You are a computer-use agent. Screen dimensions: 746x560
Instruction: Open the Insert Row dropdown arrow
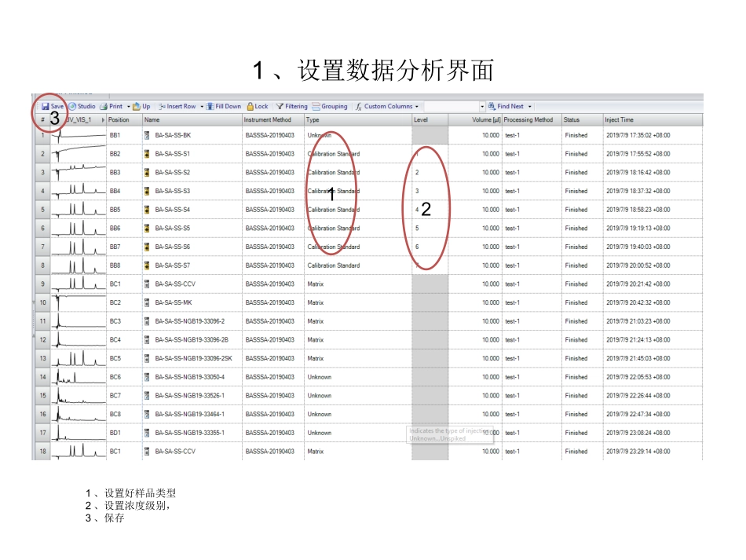click(x=202, y=107)
